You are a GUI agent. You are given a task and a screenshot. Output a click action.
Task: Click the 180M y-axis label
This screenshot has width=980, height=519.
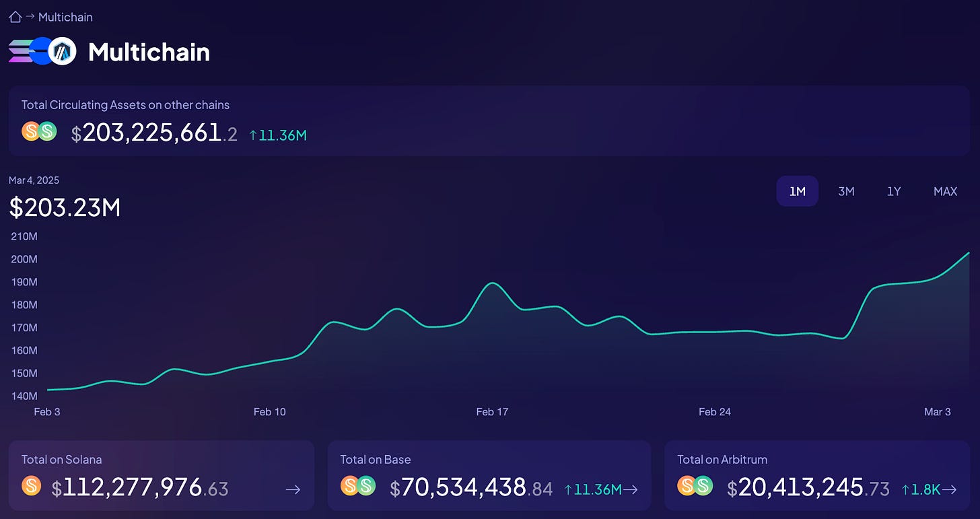[24, 305]
